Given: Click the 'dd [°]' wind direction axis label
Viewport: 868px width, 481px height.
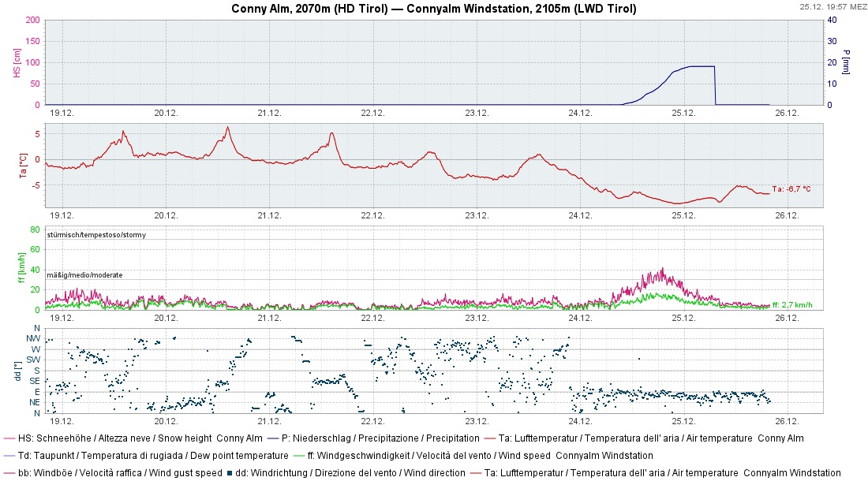Looking at the screenshot, I should (17, 370).
